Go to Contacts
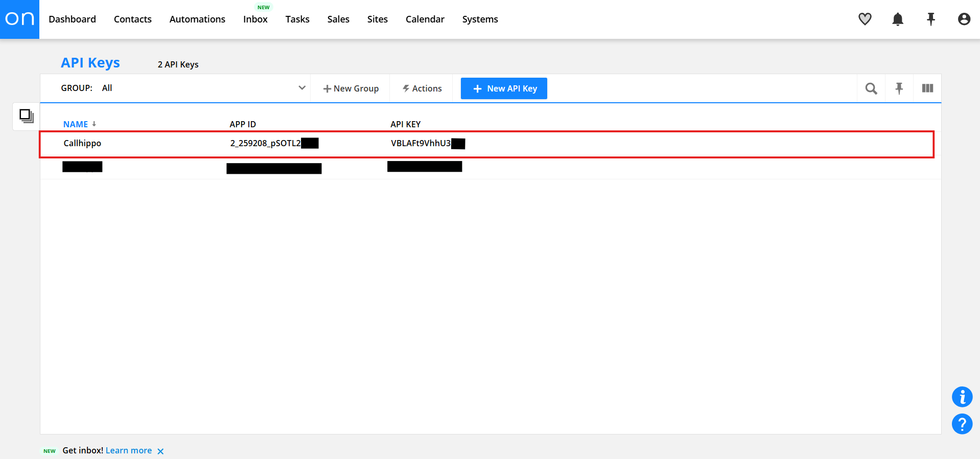This screenshot has width=980, height=459. (133, 19)
